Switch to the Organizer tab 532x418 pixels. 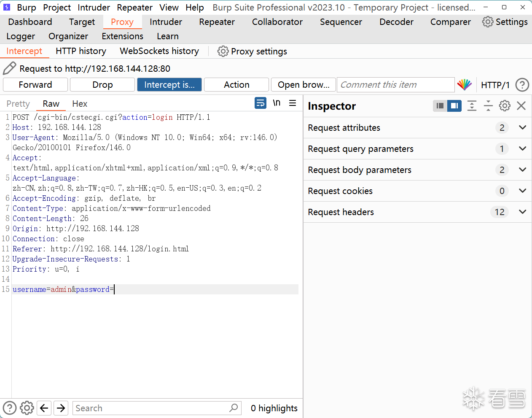click(x=68, y=36)
